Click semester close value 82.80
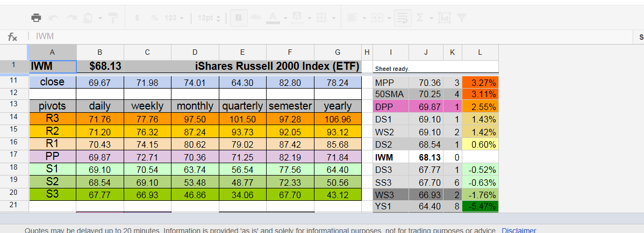 (290, 82)
